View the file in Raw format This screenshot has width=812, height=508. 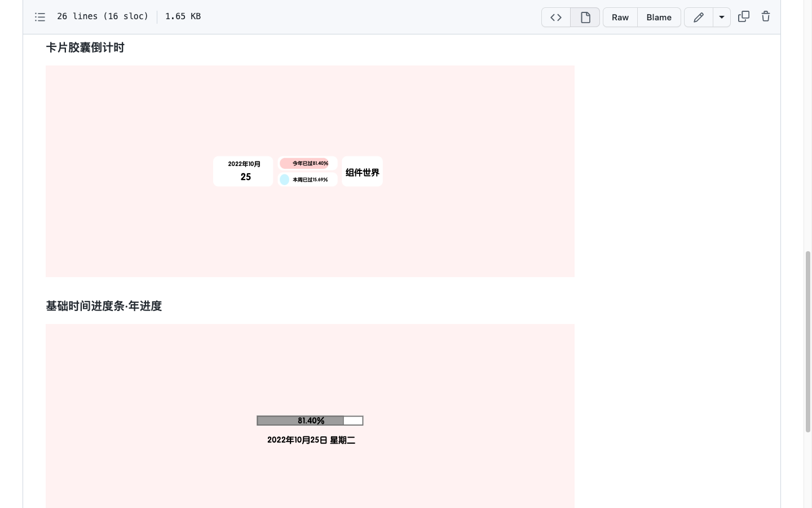tap(620, 17)
